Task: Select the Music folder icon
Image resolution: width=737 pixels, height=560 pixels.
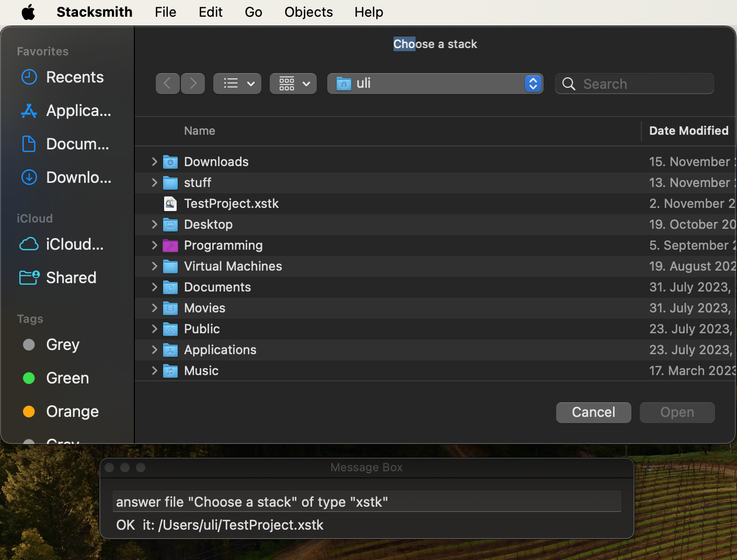Action: pos(170,371)
